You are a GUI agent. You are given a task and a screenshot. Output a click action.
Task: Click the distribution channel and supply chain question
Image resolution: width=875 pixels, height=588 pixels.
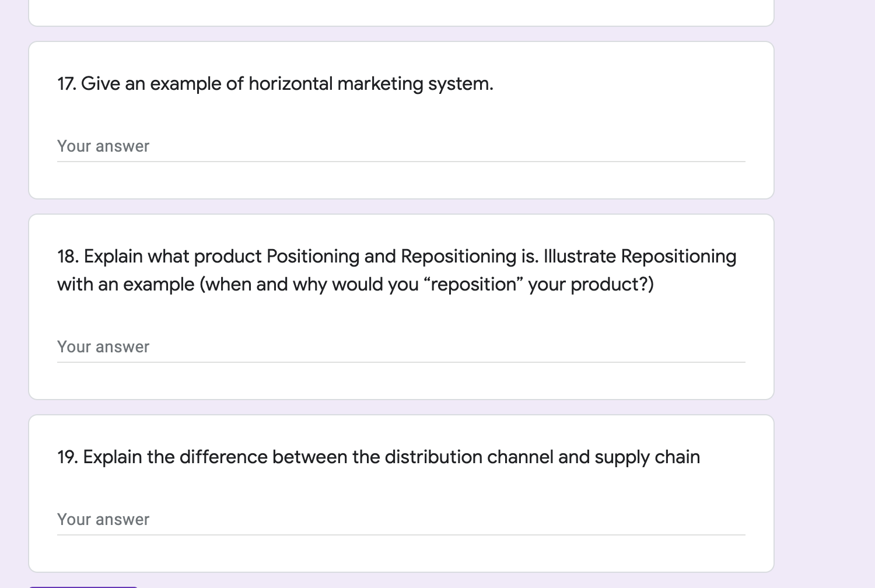[379, 457]
